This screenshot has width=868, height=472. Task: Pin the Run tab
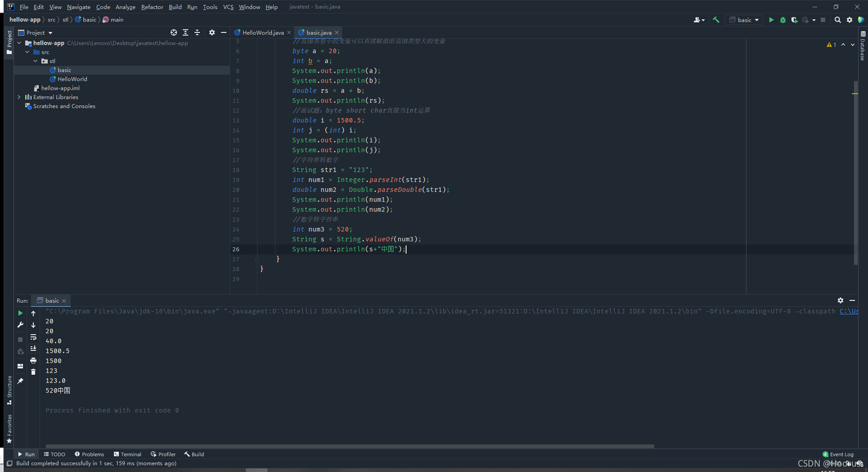[20, 381]
